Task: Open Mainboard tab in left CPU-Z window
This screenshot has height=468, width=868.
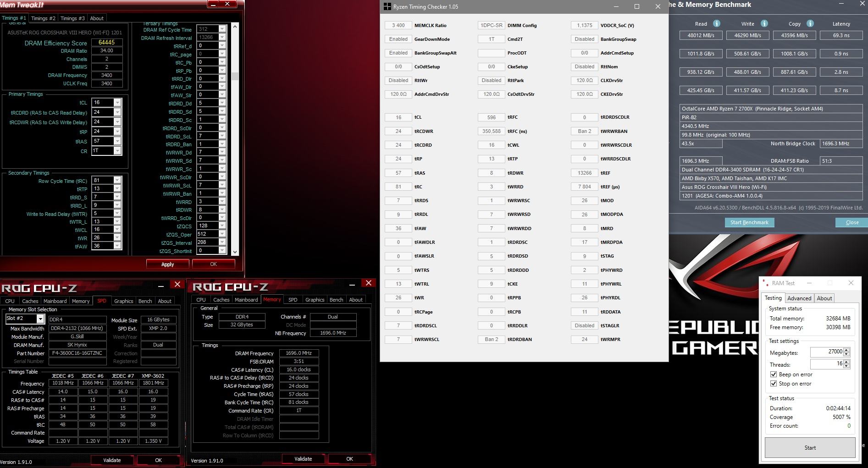Action: click(x=55, y=301)
